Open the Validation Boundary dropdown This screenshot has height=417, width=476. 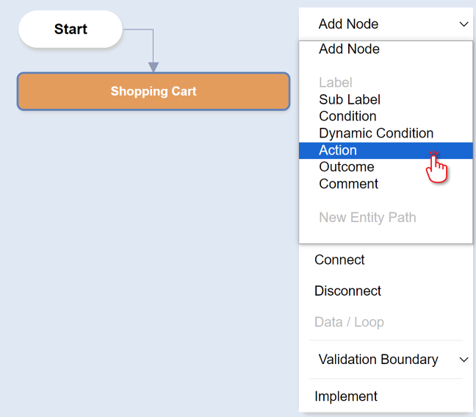pyautogui.click(x=386, y=360)
